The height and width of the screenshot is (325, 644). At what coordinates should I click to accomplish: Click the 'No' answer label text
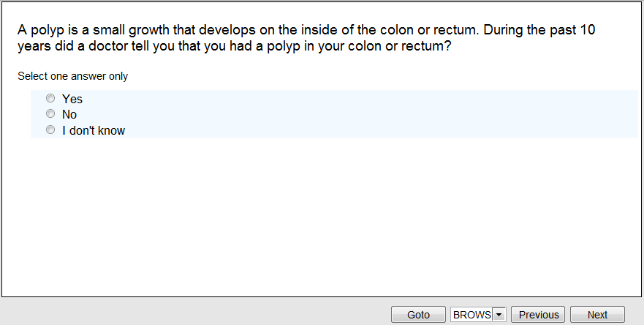pyautogui.click(x=69, y=115)
